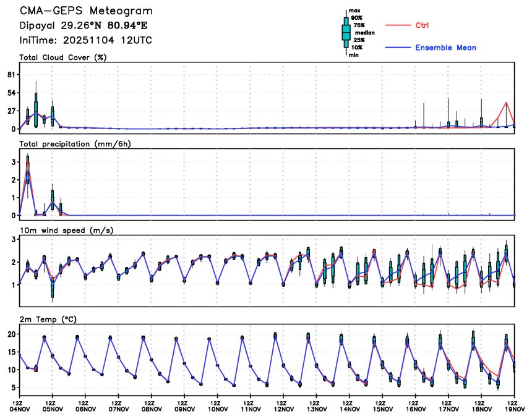Screen dimensions: 532x419
Task: Select the 'Ensemble Mean' legend label
Action: 445,48
